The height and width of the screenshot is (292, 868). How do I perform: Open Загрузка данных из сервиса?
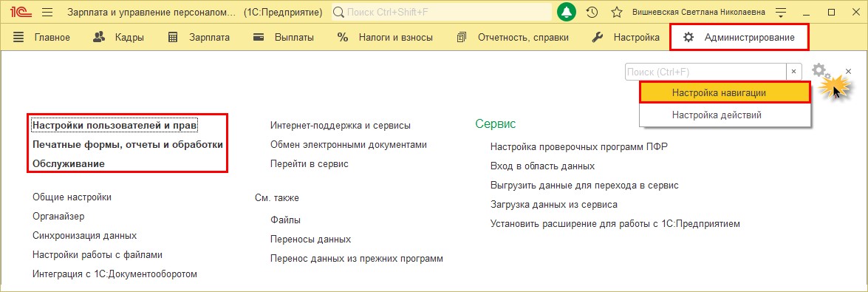click(553, 205)
